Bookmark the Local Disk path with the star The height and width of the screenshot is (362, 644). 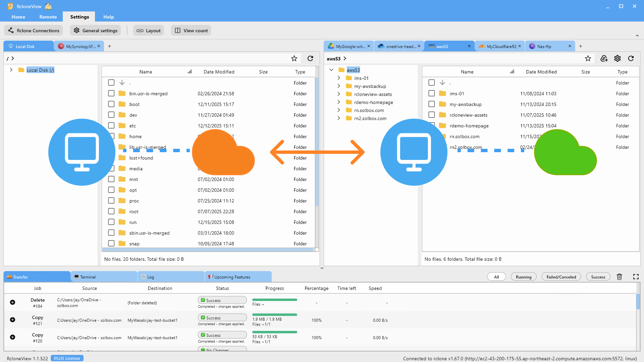coord(294,58)
